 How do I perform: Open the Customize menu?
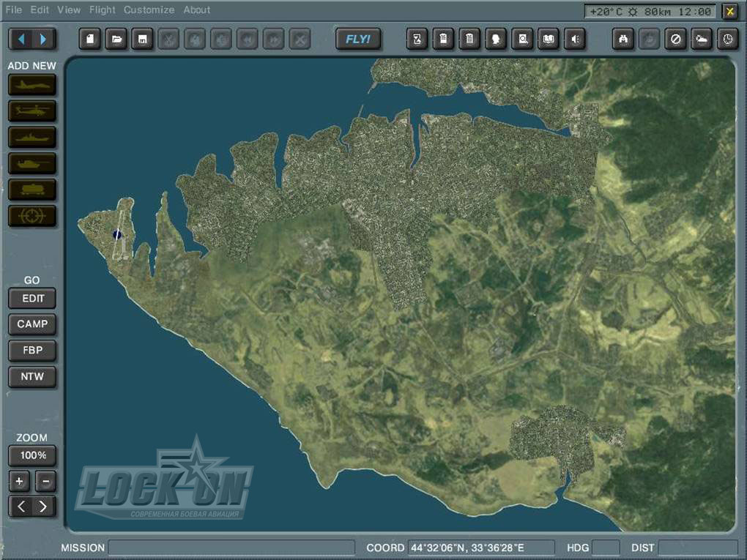149,10
